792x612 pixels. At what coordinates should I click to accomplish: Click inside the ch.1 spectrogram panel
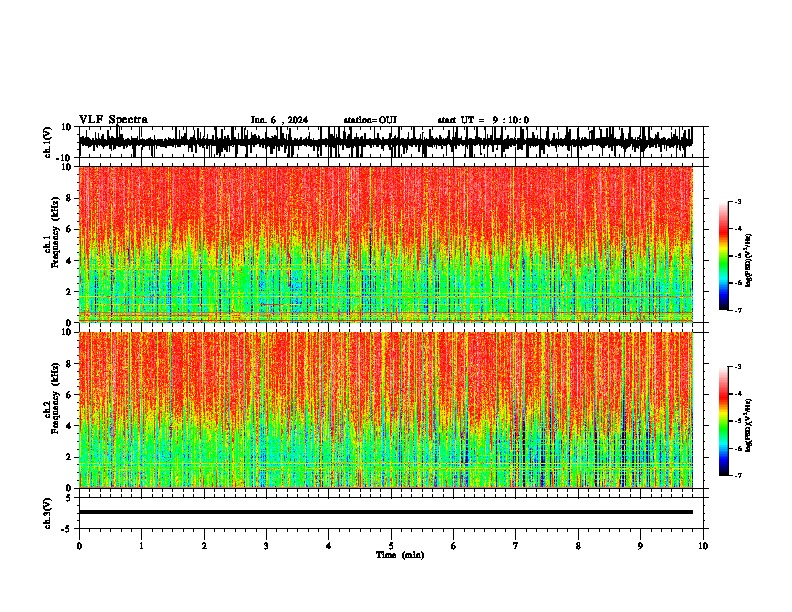pos(385,244)
